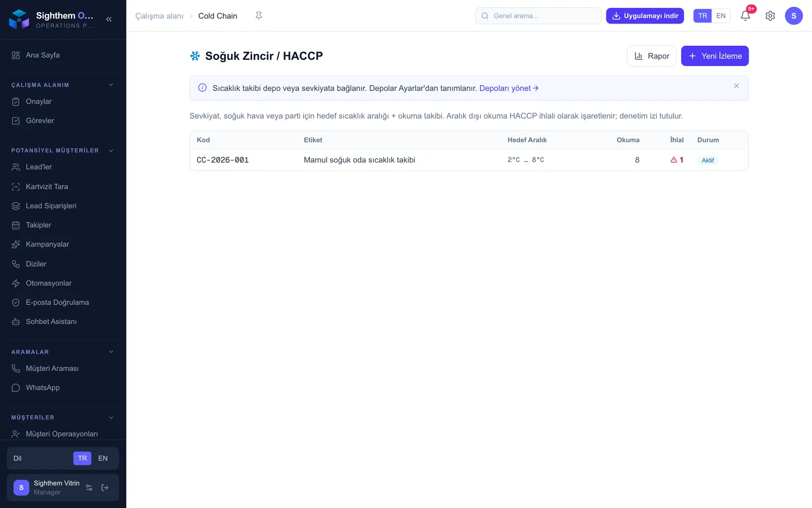Follow the Depoları yönet link
812x508 pixels.
tap(509, 88)
